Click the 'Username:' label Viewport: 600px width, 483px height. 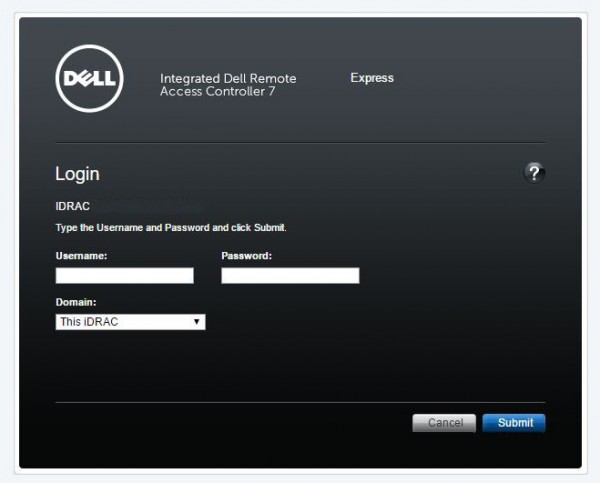[x=81, y=256]
